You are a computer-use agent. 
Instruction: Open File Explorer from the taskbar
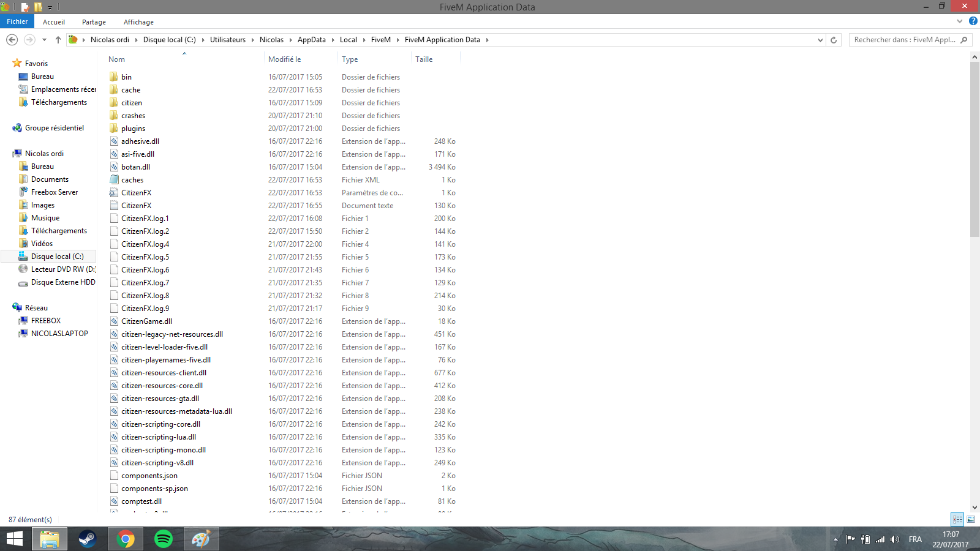coord(50,539)
